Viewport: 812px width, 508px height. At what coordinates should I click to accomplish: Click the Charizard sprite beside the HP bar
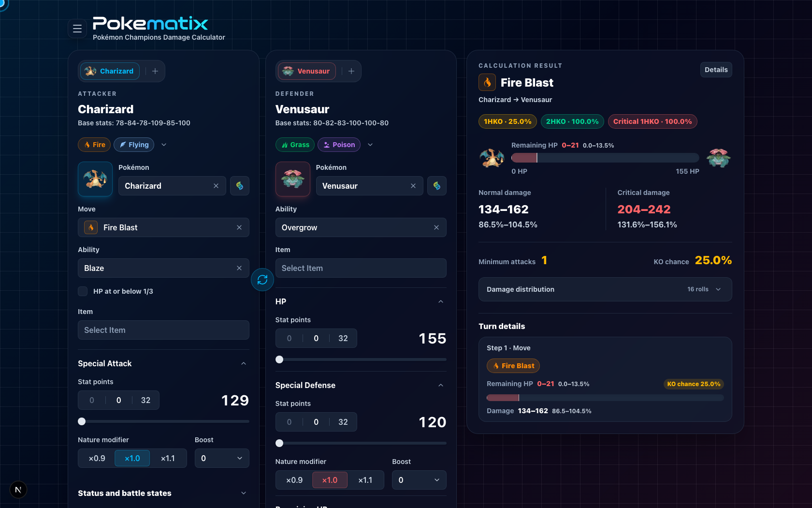pos(492,158)
